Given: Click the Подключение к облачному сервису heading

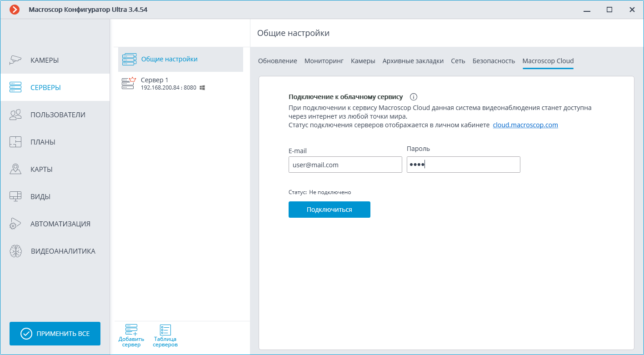Looking at the screenshot, I should 345,97.
